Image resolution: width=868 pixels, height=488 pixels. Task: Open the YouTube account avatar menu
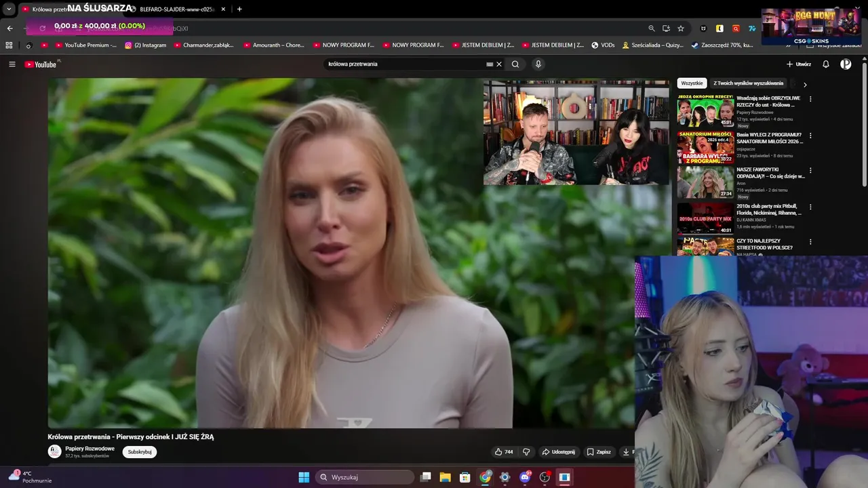[x=846, y=64]
